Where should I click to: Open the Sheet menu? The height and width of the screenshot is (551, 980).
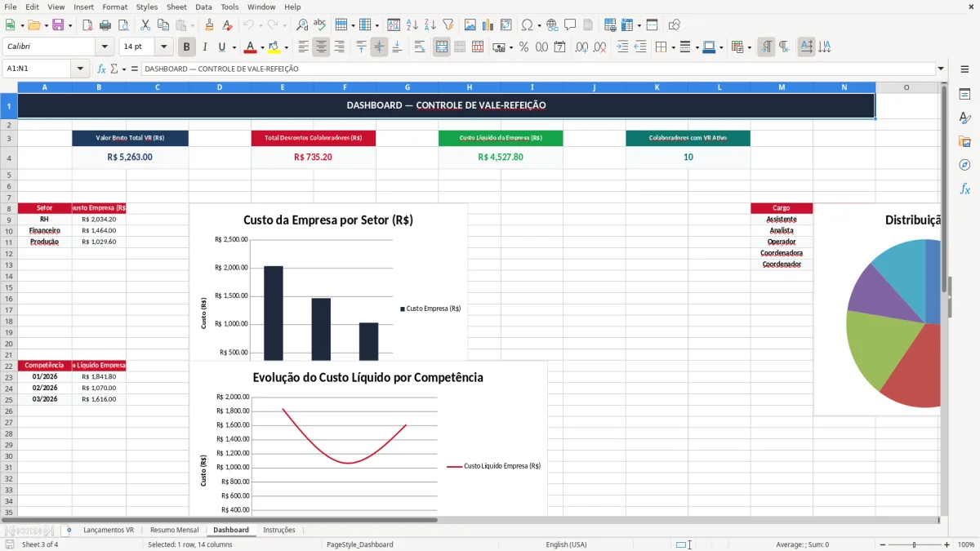[x=176, y=7]
